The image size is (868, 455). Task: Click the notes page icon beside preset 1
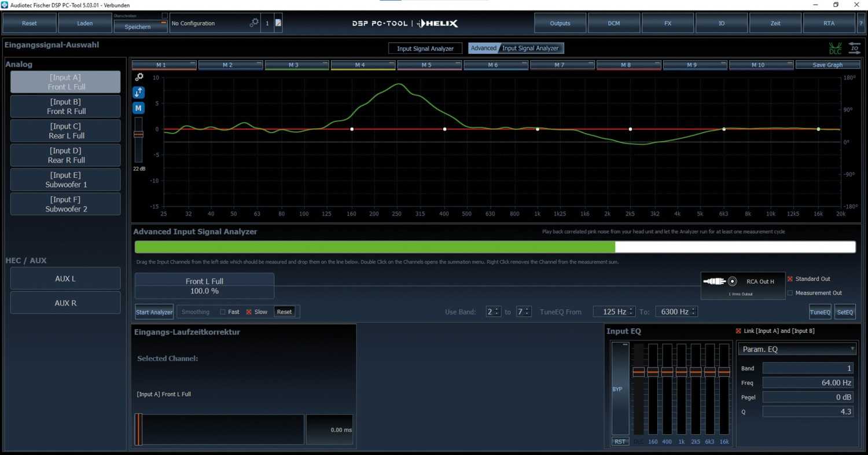[278, 23]
